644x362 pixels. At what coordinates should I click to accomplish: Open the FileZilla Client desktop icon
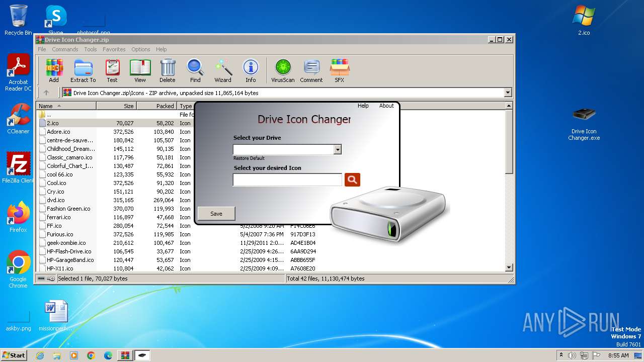18,168
